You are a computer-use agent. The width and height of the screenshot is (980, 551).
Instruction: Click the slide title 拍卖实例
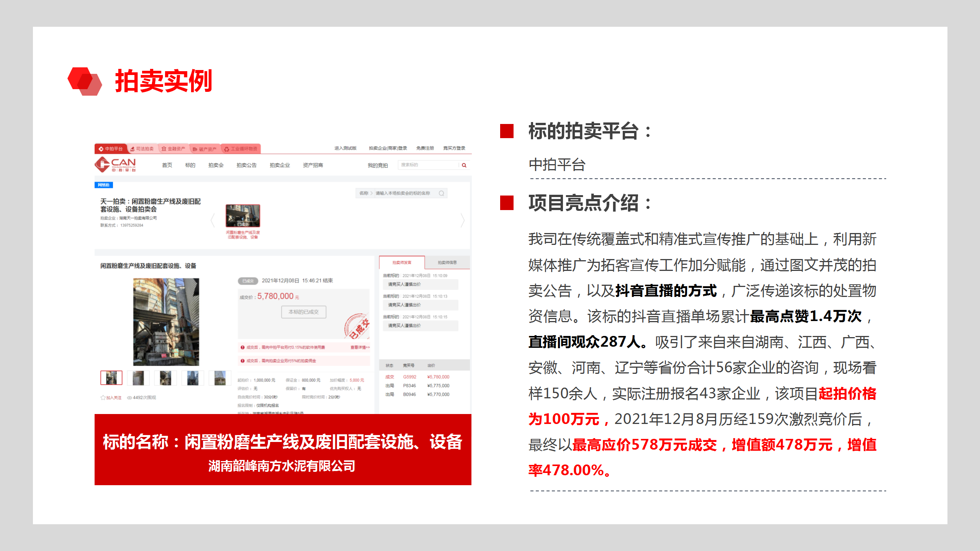pos(164,81)
